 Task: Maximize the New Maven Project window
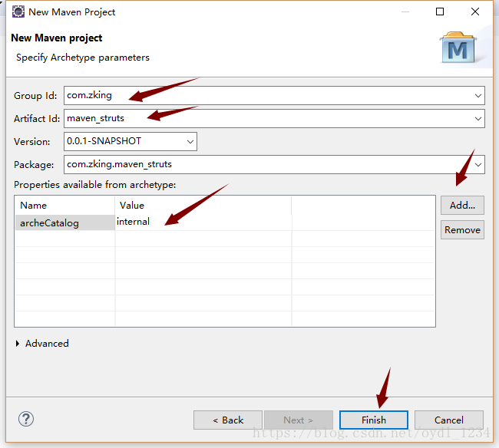point(440,12)
